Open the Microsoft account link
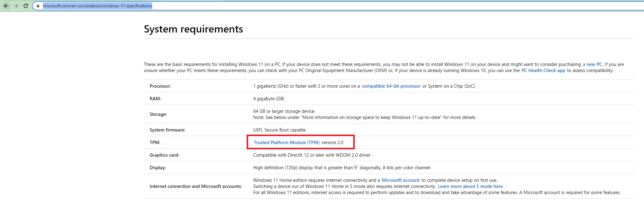 [400, 180]
